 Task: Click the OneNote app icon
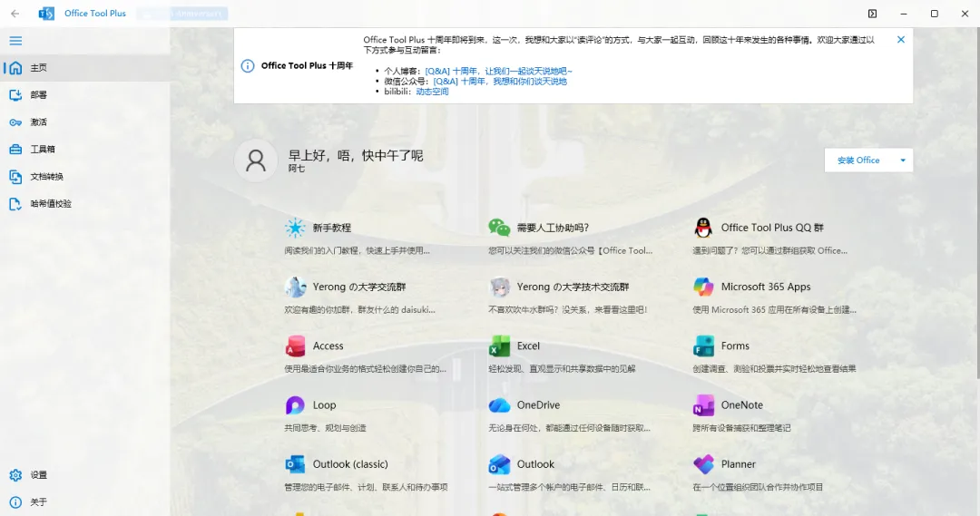tap(703, 404)
